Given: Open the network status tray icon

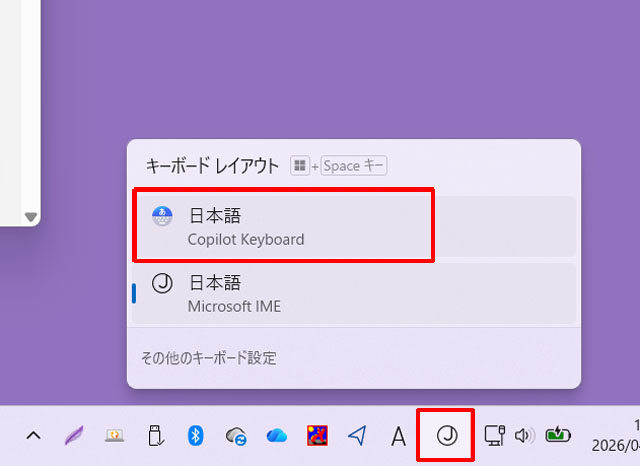Looking at the screenshot, I should tap(493, 435).
